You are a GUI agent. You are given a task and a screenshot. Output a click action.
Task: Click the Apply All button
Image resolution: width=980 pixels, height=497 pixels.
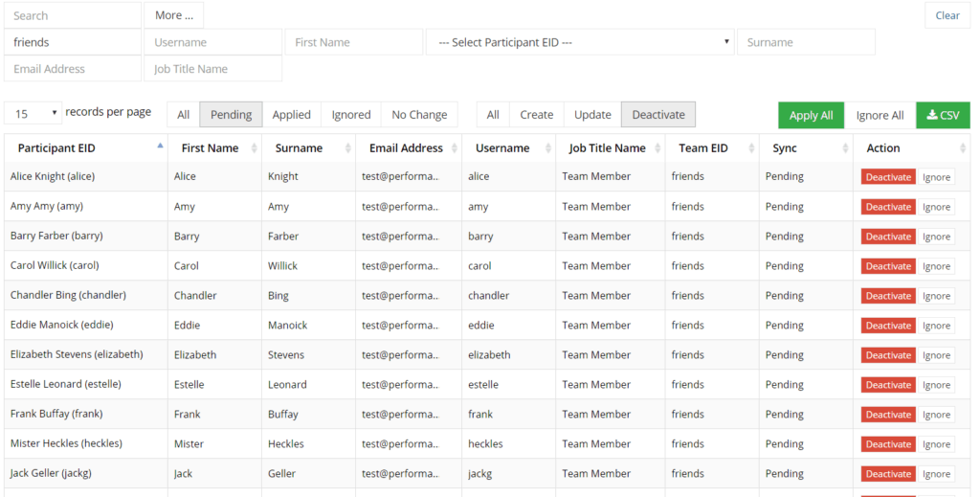811,115
